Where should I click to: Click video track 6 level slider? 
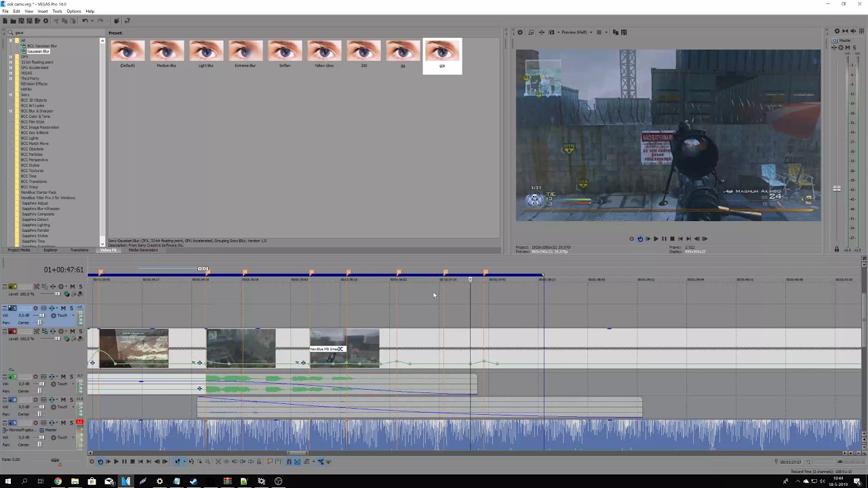click(x=57, y=339)
